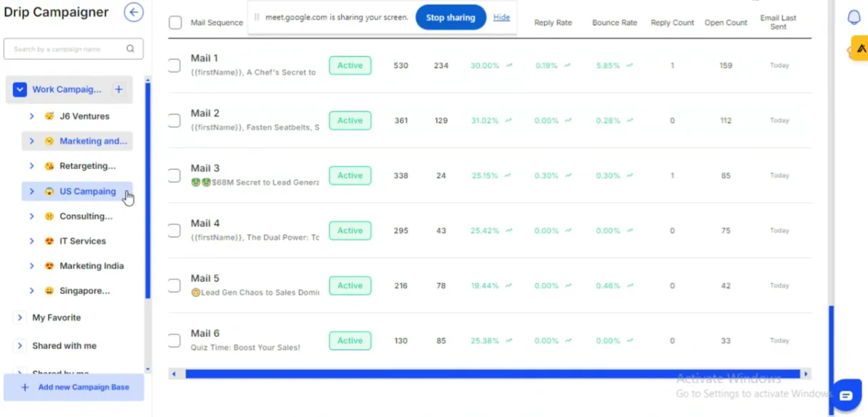868x417 pixels.
Task: Click the Reply Rate column header
Action: click(x=553, y=23)
